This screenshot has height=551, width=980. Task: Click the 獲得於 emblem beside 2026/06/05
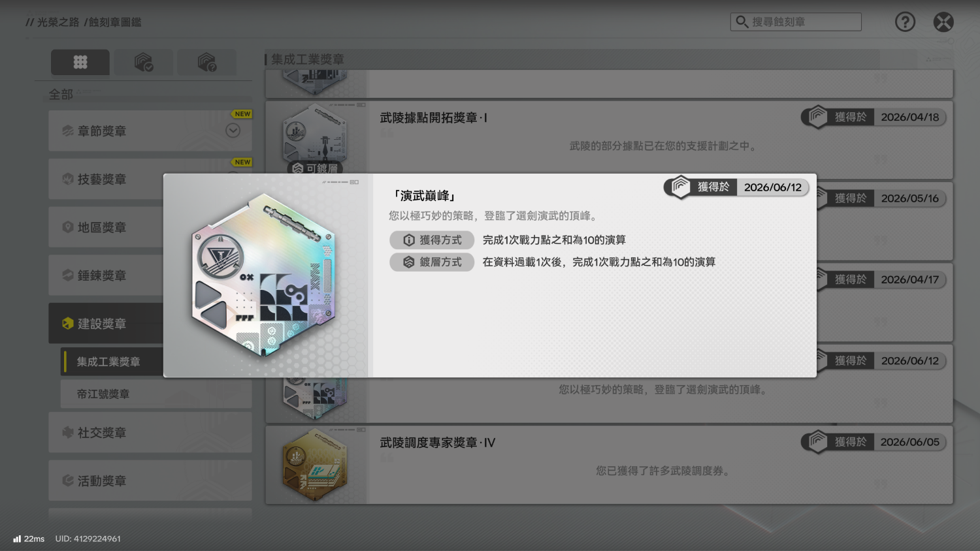(x=817, y=442)
